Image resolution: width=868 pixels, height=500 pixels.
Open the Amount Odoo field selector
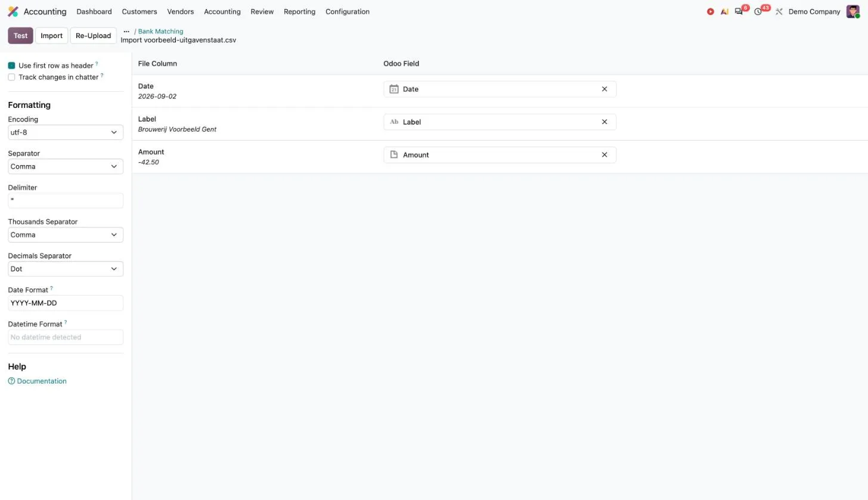click(x=500, y=154)
